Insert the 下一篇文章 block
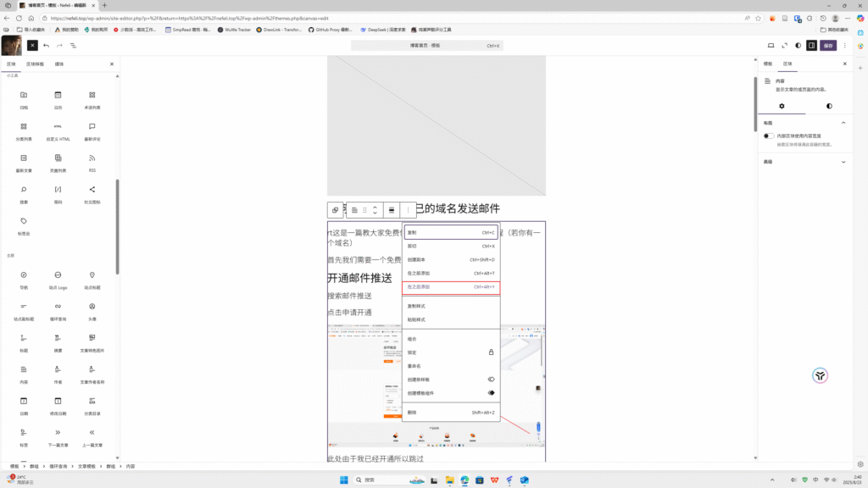This screenshot has width=868, height=488. 58,438
